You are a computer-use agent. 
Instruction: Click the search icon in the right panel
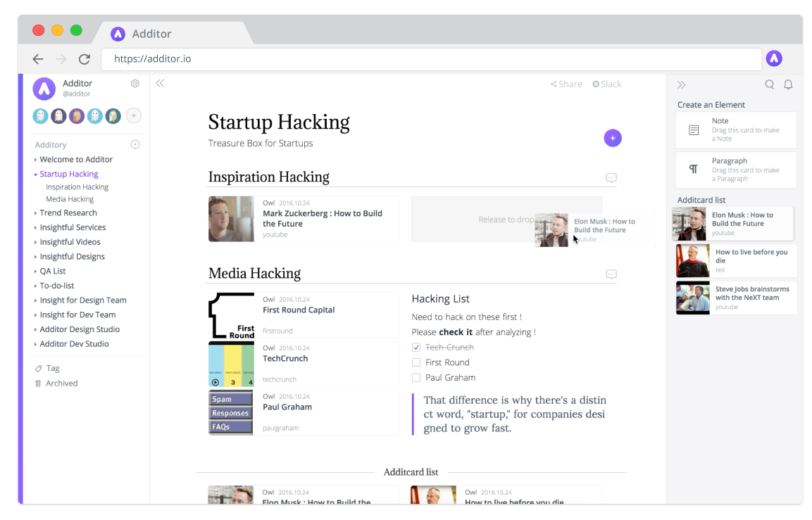[769, 84]
